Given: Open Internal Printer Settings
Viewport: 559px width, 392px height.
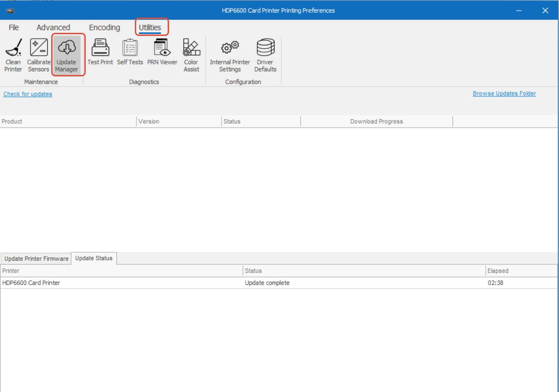Looking at the screenshot, I should pos(230,55).
